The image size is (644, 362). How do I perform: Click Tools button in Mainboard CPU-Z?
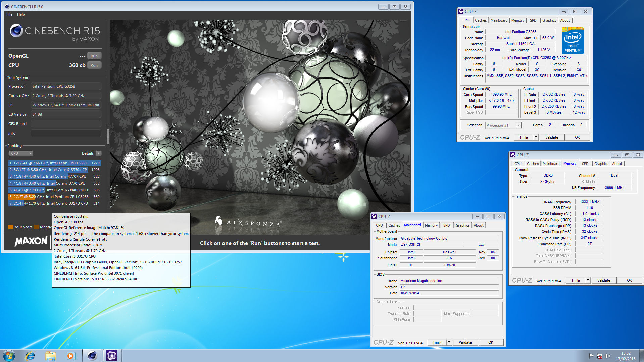coord(437,342)
